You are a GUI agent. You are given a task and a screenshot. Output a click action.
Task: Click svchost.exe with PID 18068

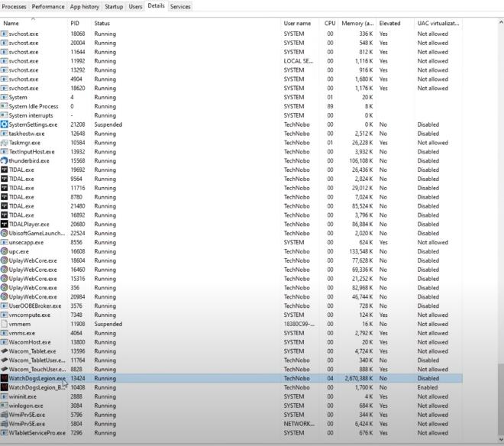pyautogui.click(x=24, y=34)
